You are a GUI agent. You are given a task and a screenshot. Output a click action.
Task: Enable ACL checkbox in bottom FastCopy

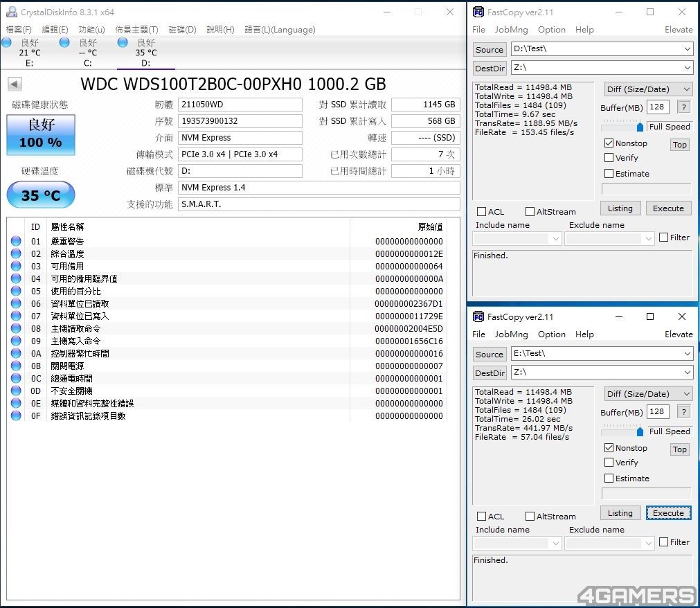481,516
